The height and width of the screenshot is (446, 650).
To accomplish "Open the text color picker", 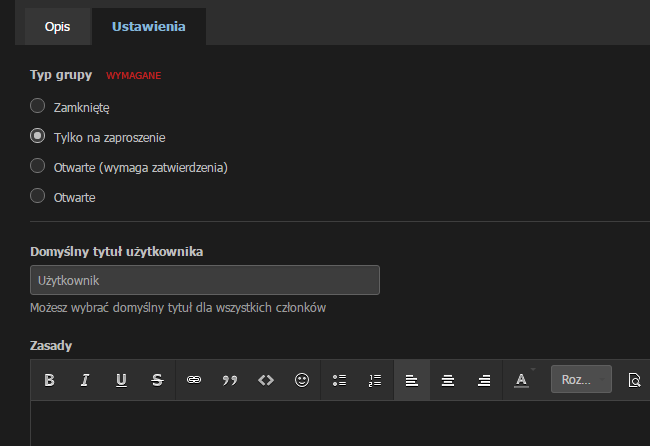I will [521, 380].
